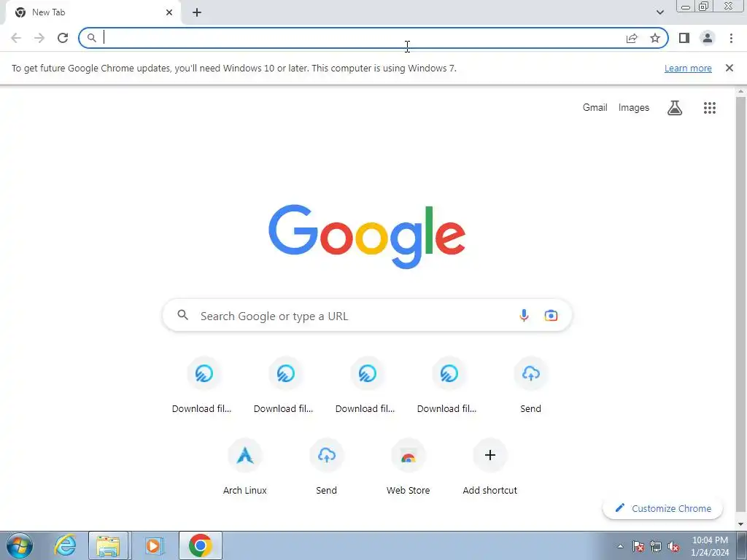Click the browser back arrow
Image resolution: width=747 pixels, height=560 pixels.
[x=16, y=38]
